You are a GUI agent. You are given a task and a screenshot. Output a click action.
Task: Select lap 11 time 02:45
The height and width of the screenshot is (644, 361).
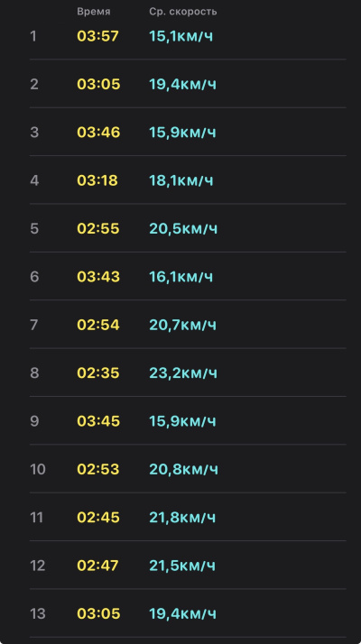coord(98,518)
